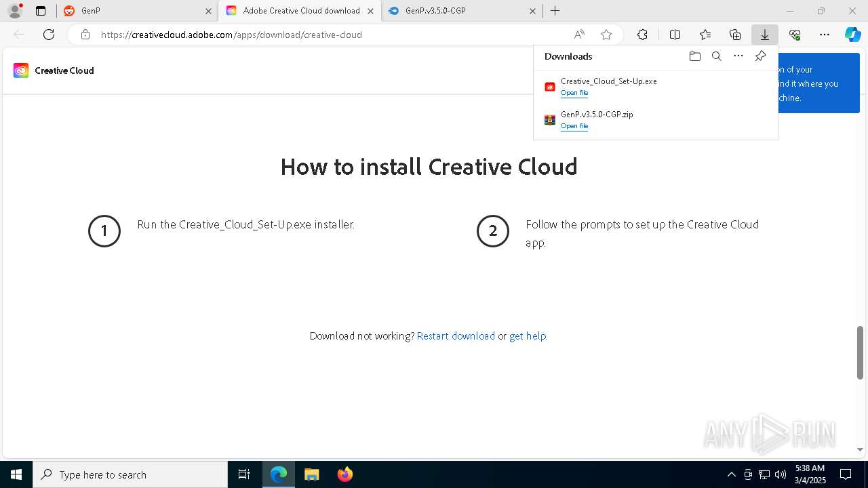Screen dimensions: 868x488
Task: Select the Creative_Cloud_Set-Up.exe download entry
Action: (x=656, y=87)
